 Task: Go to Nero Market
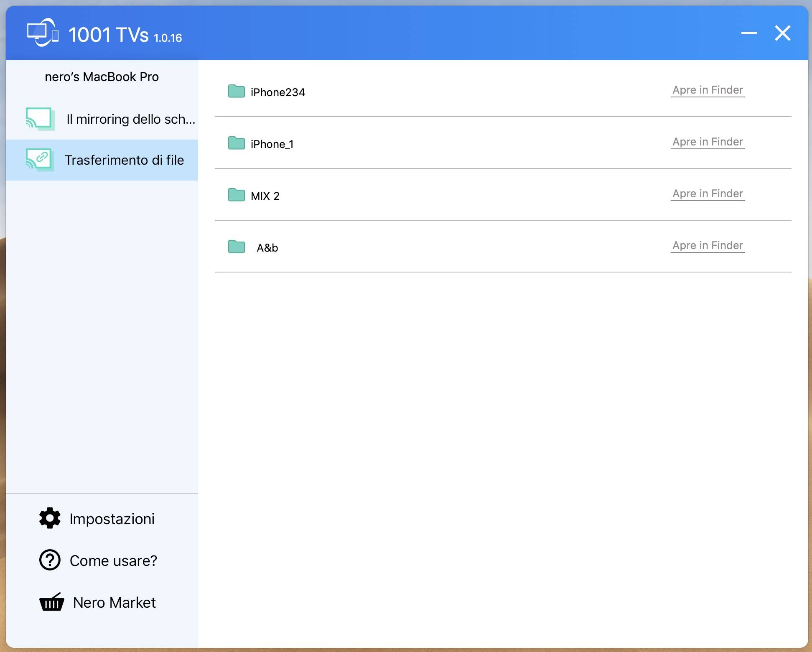[x=97, y=602]
